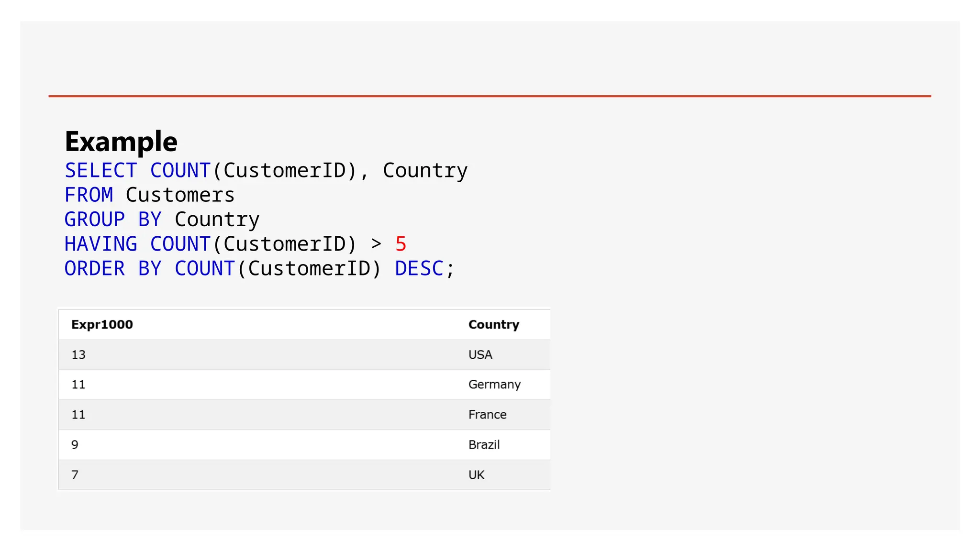Click the UK cell
This screenshot has height=551, width=980.
coord(476,475)
